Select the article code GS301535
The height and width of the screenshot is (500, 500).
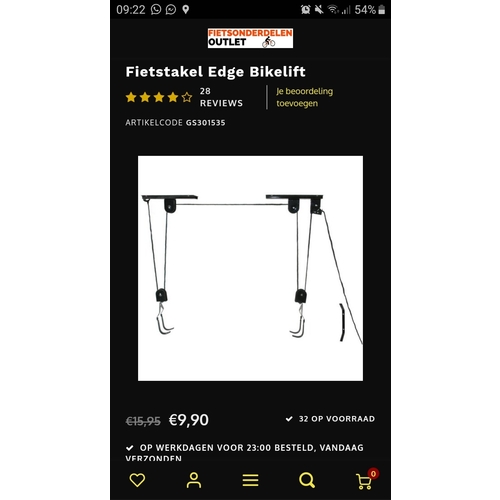[205, 123]
